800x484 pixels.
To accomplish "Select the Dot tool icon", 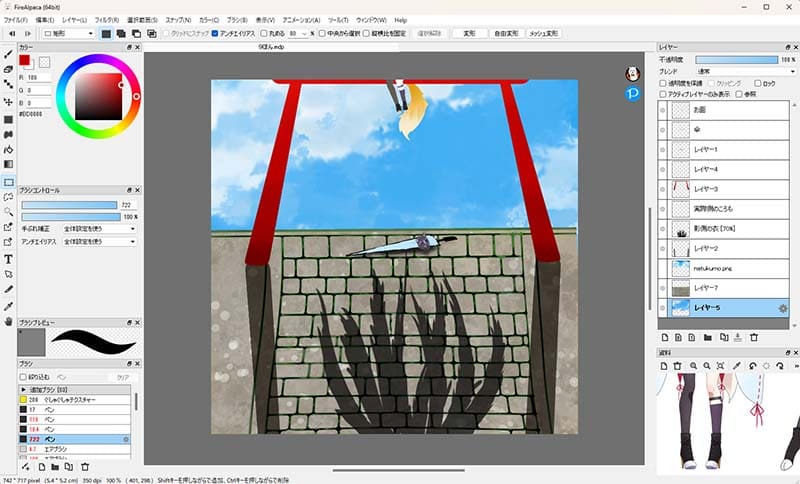I will pos(8,84).
